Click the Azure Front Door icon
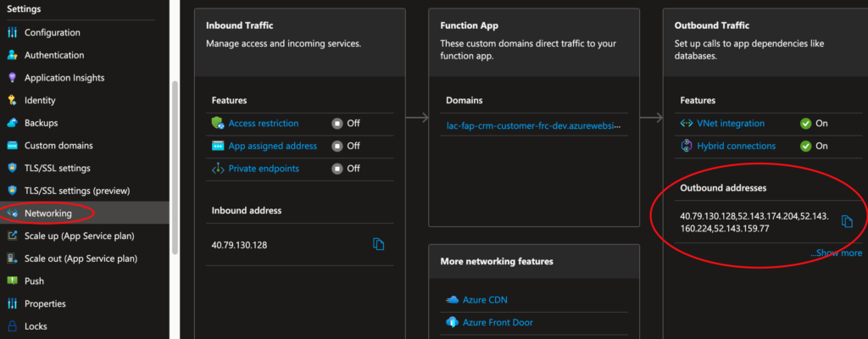 click(x=452, y=323)
